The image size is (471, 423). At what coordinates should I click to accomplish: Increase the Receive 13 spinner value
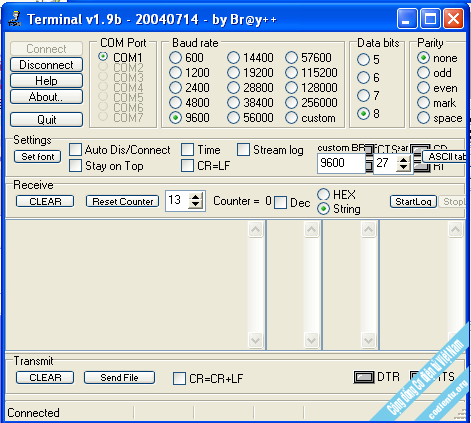point(195,197)
